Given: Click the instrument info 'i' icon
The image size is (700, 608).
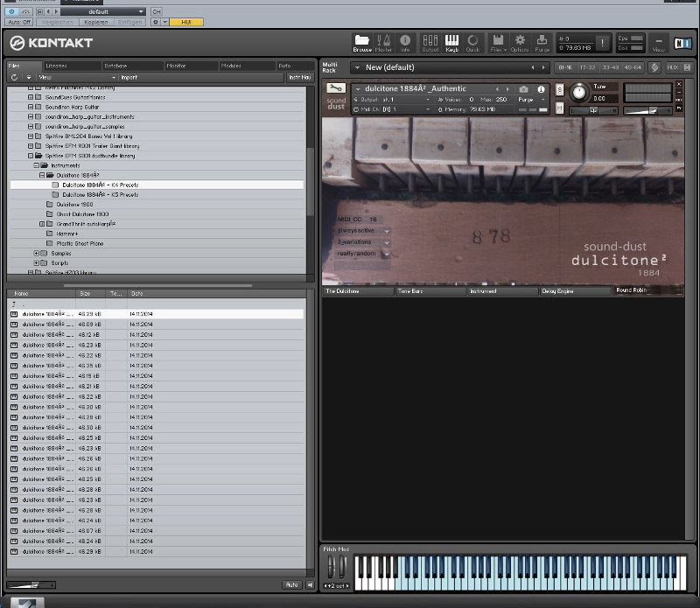Looking at the screenshot, I should [x=541, y=89].
